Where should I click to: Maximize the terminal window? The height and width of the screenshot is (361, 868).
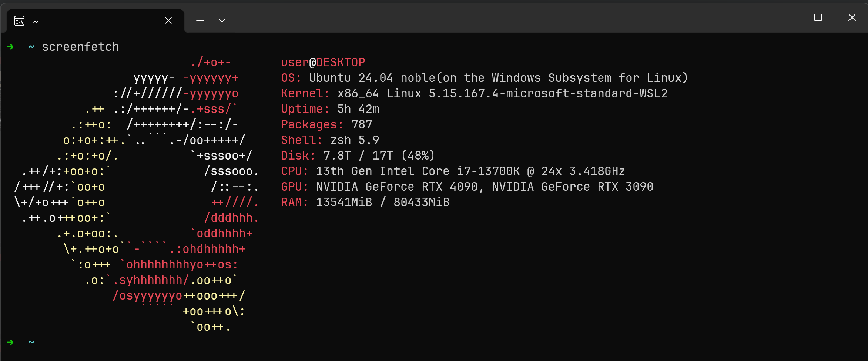[x=818, y=17]
